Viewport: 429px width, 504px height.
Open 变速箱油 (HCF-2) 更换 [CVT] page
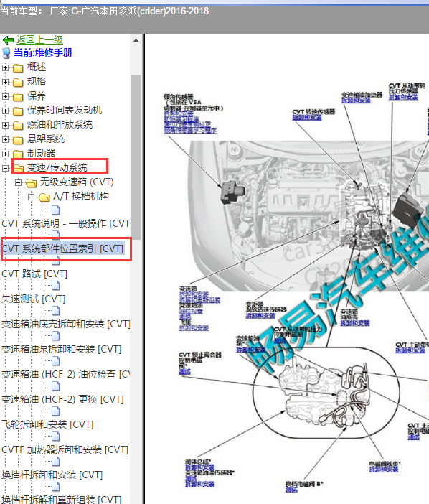pos(62,399)
